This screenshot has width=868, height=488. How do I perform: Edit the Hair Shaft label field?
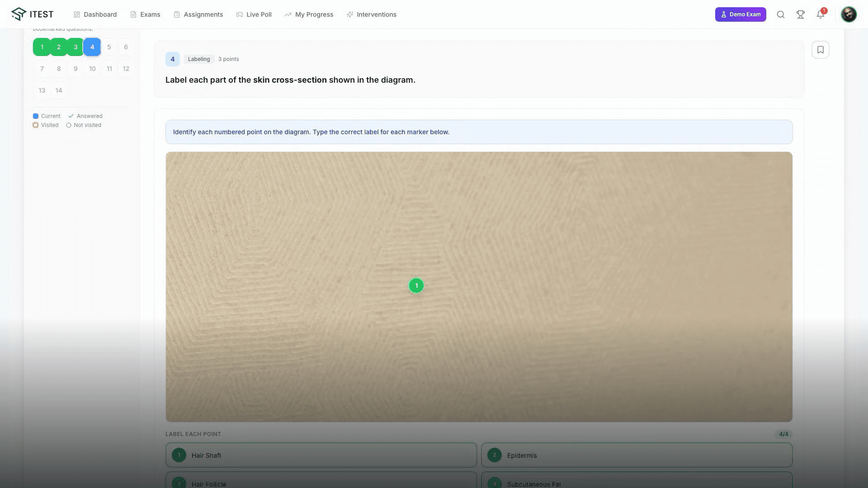[321, 455]
